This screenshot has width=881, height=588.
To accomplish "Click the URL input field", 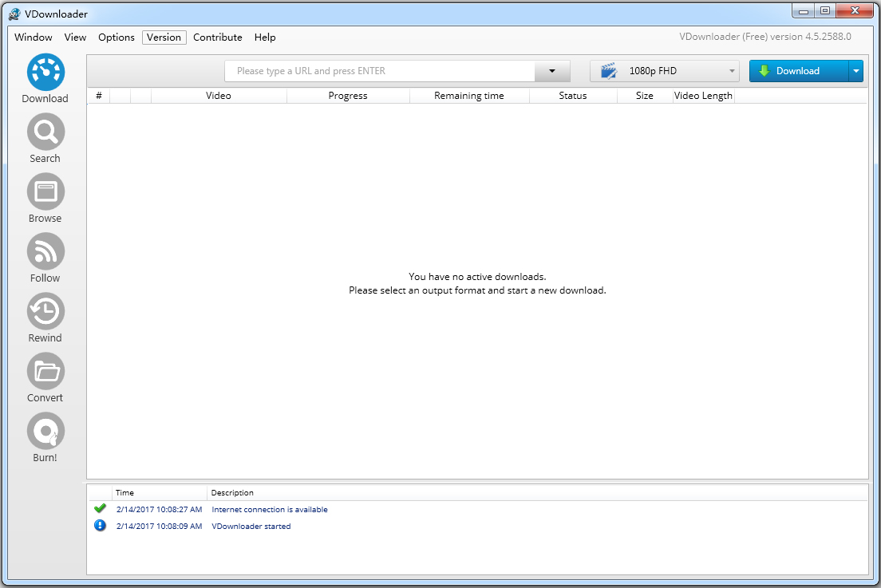I will tap(383, 71).
